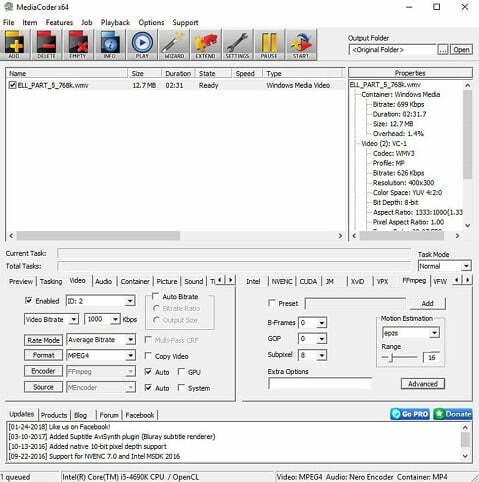This screenshot has height=482, width=479.
Task: Click the Advanced button
Action: 423,384
